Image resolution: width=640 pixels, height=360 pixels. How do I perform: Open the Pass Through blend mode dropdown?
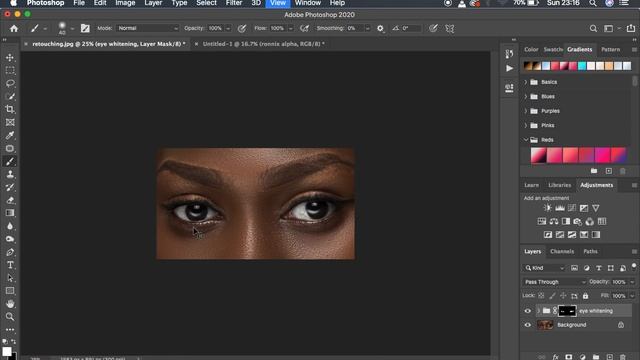[x=554, y=282]
